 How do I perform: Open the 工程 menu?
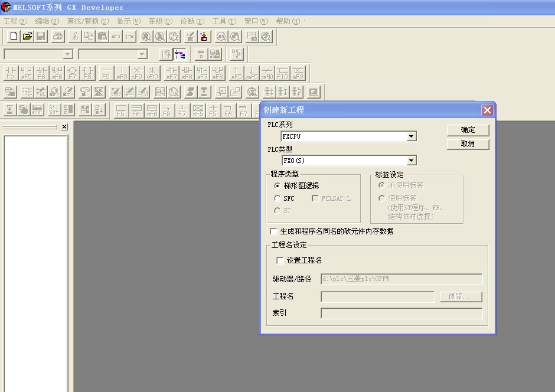[15, 21]
